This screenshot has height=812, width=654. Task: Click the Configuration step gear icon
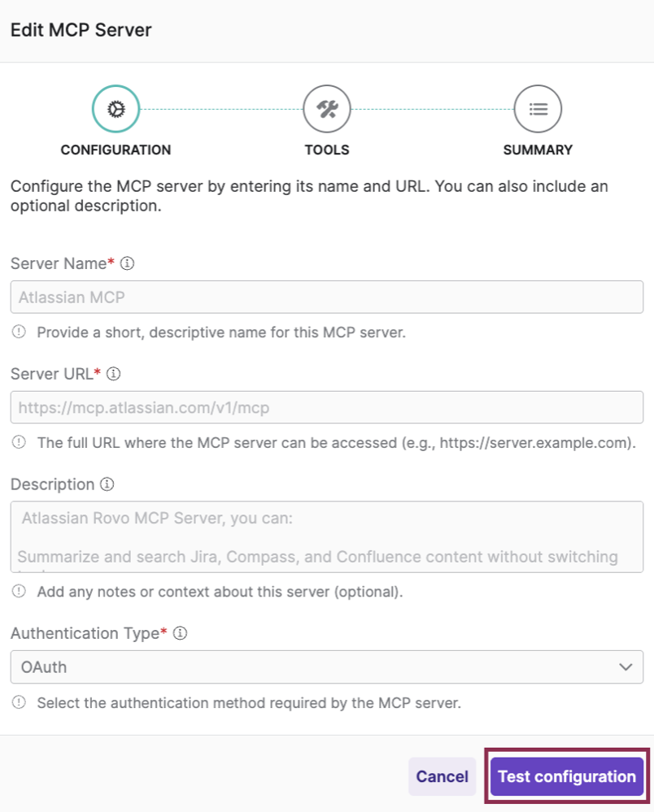[x=116, y=108]
